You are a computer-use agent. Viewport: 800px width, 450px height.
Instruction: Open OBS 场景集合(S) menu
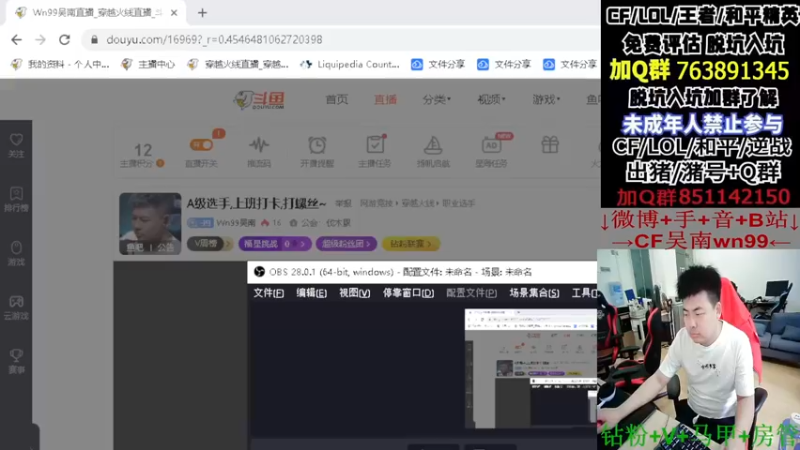(534, 293)
